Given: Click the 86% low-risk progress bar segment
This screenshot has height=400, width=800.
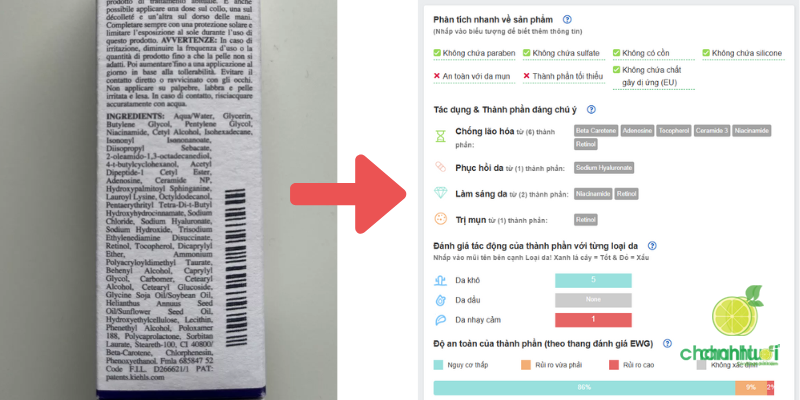Looking at the screenshot, I should pyautogui.click(x=584, y=387).
